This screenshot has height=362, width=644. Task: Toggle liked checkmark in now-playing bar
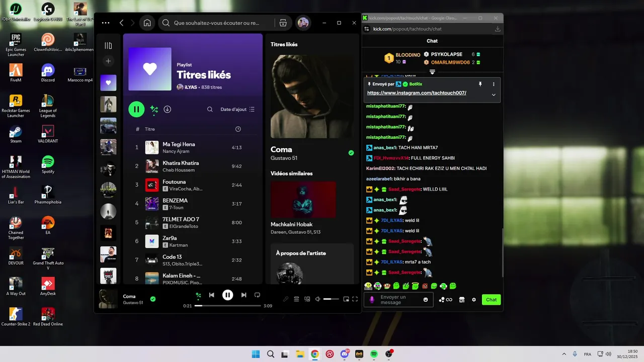[153, 299]
